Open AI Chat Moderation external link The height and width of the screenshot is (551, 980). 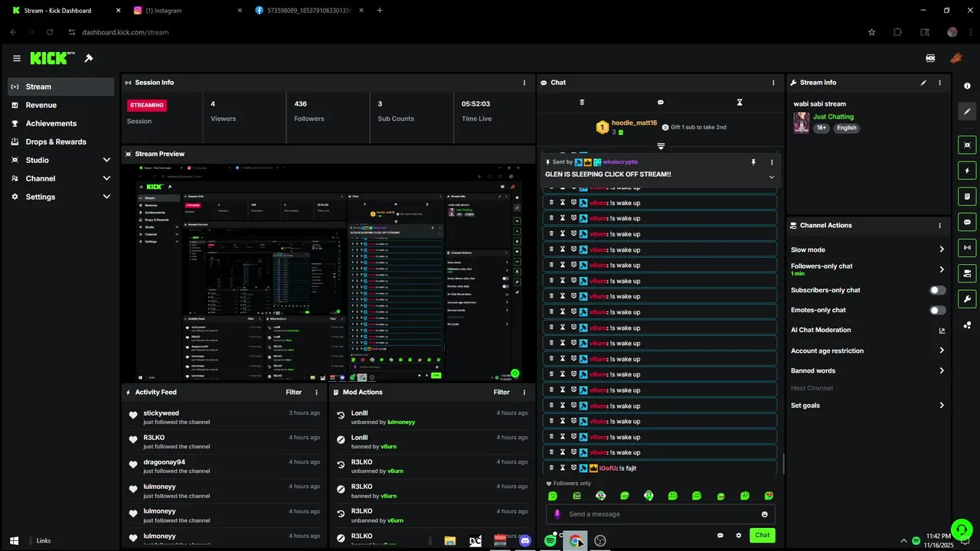[942, 331]
